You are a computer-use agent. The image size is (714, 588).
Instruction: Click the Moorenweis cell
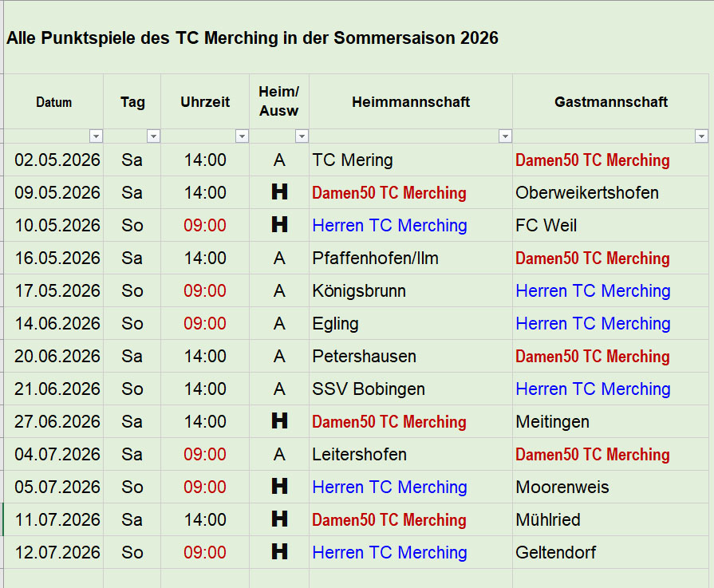[x=562, y=487]
